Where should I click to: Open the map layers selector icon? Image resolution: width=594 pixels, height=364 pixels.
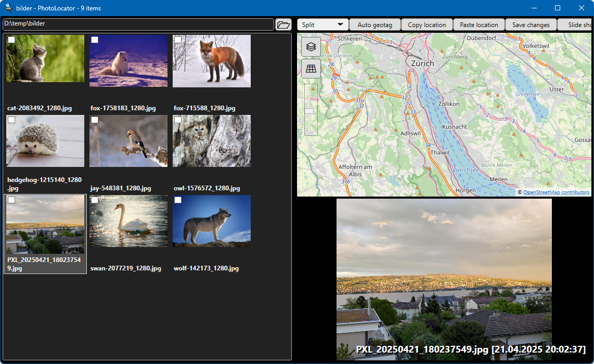311,47
